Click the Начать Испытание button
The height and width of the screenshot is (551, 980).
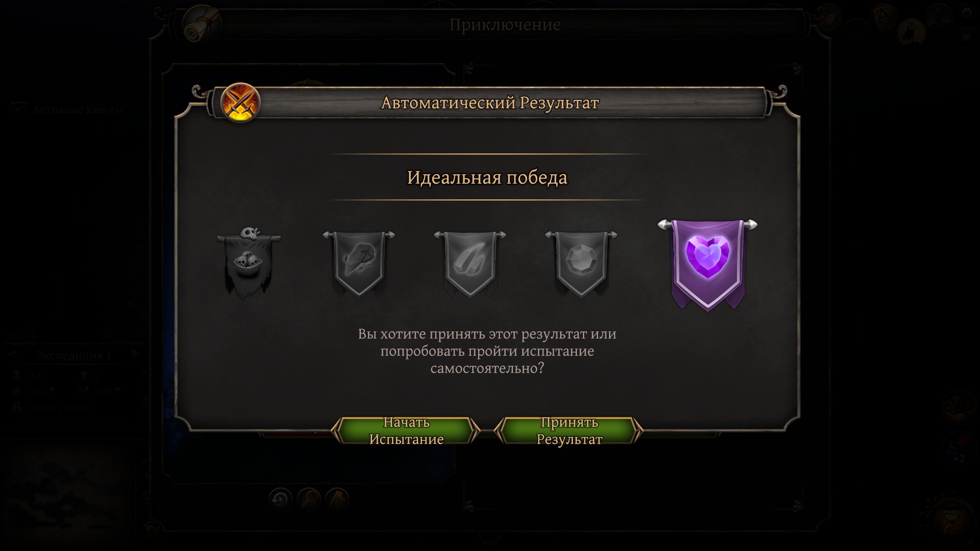[406, 430]
